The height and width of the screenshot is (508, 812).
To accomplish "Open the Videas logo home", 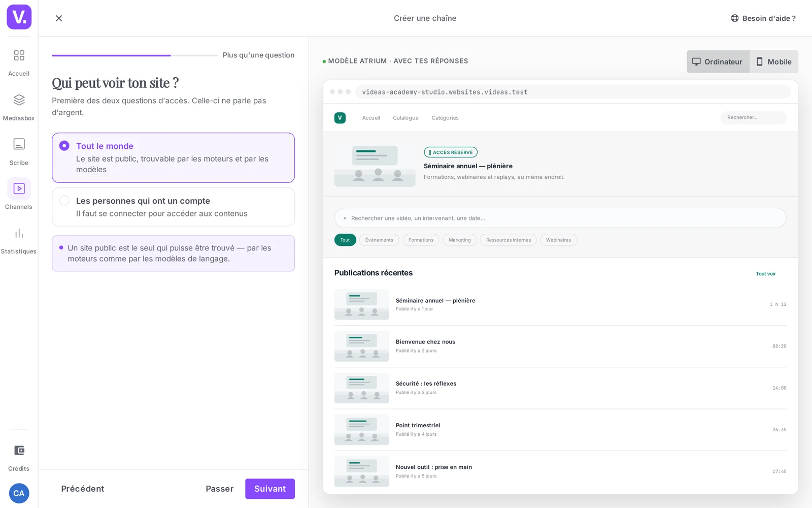I will click(19, 17).
